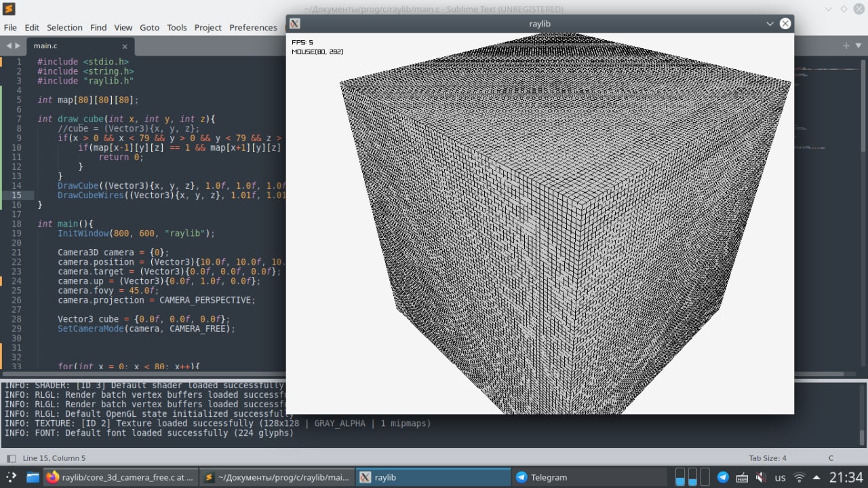Screen dimensions: 868x488
Task: Switch the 'us' keyboard layout indicator
Action: coord(780,477)
